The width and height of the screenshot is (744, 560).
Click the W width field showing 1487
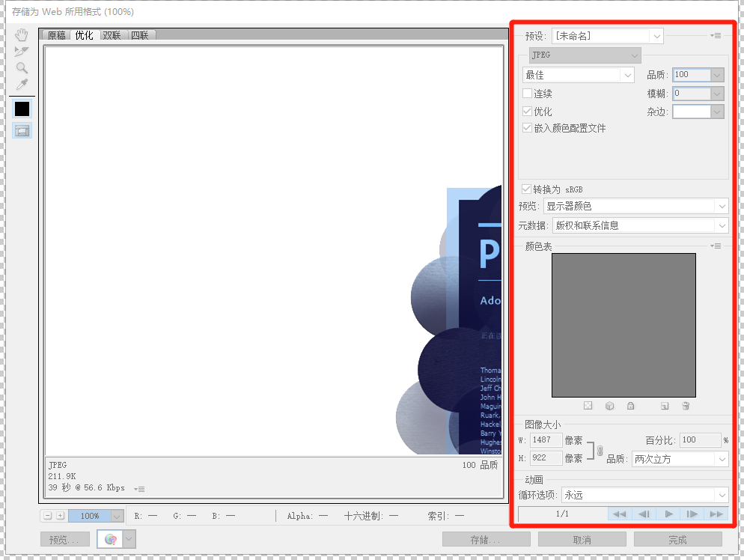(x=546, y=440)
